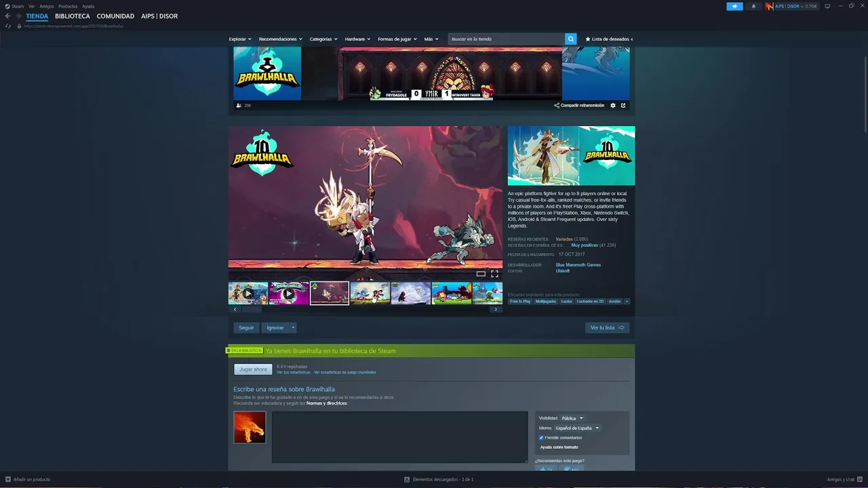This screenshot has width=868, height=488.
Task: Open Normas y directrices link
Action: (326, 403)
